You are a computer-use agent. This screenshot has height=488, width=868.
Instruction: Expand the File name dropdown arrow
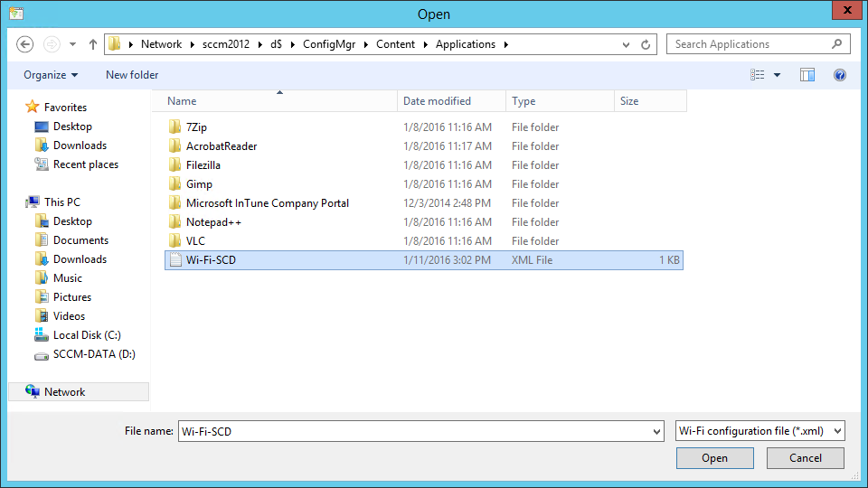656,432
